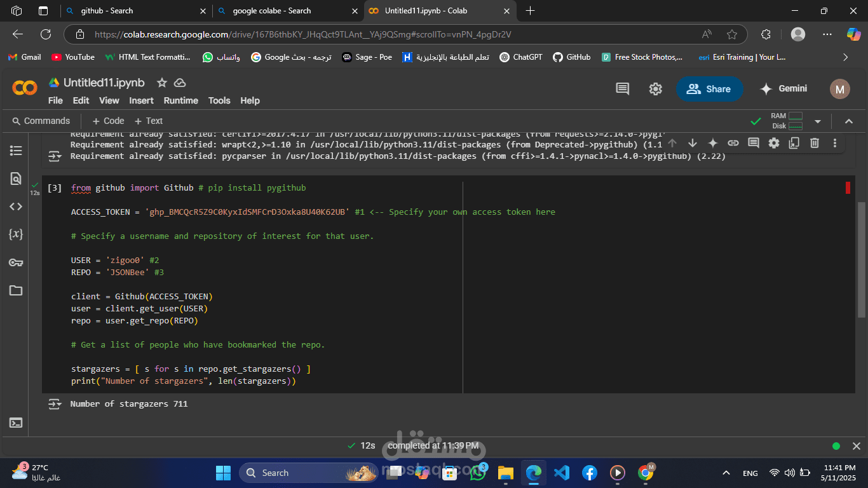Open the View menu

pyautogui.click(x=109, y=100)
